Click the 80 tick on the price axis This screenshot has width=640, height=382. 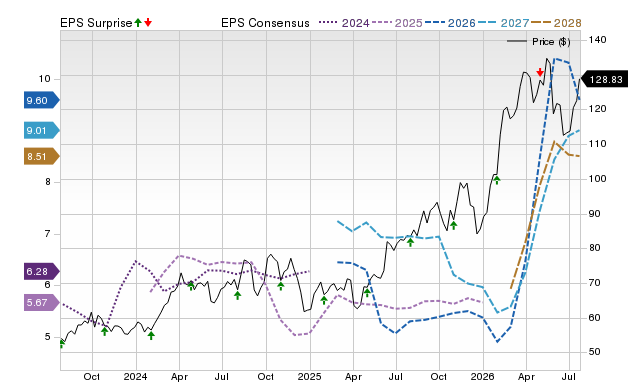coord(595,248)
